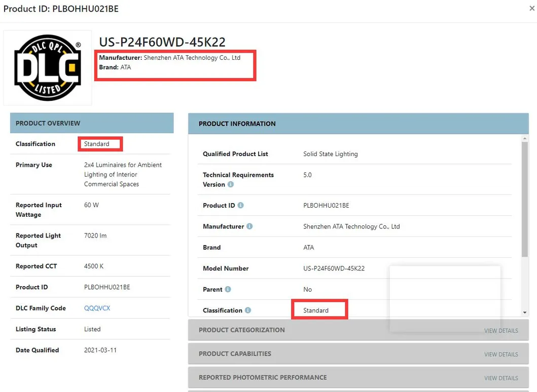The width and height of the screenshot is (537, 392).
Task: Click the Date Qualified value 2021-03-11
Action: (x=100, y=350)
